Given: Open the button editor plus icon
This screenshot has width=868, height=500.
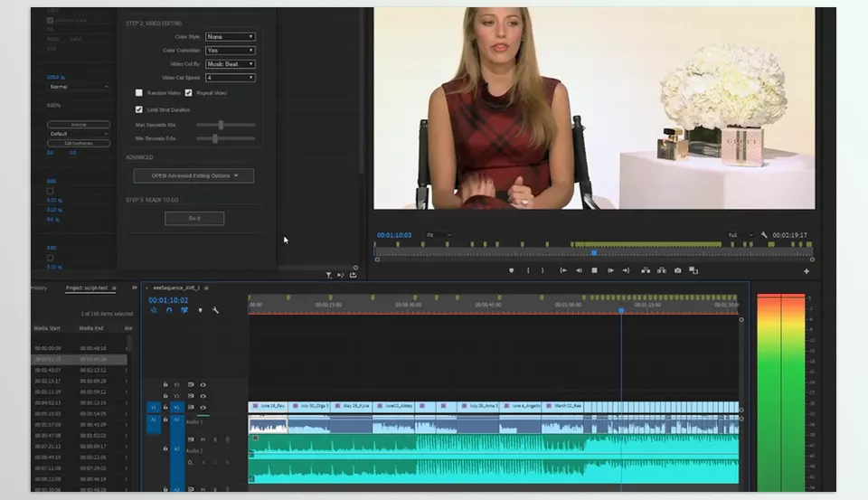Looking at the screenshot, I should tap(807, 271).
